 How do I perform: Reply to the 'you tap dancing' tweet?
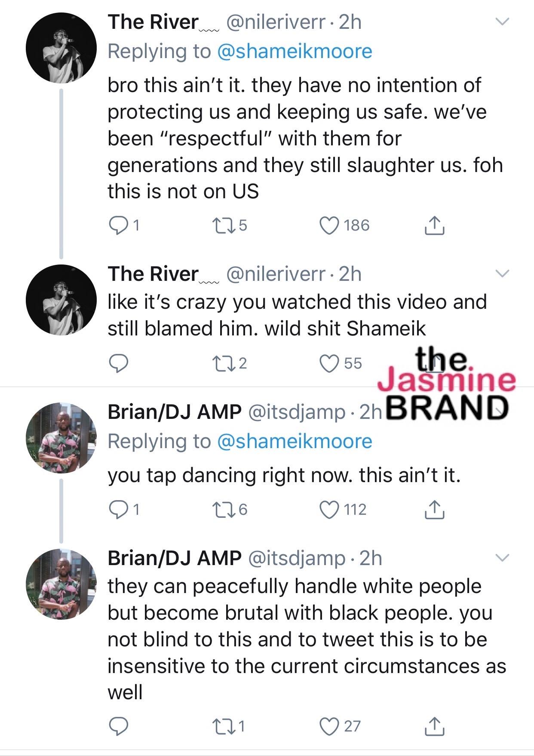(118, 510)
